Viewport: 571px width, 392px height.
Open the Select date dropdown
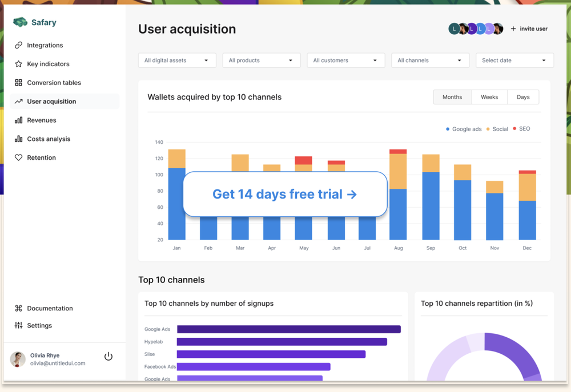tap(514, 60)
